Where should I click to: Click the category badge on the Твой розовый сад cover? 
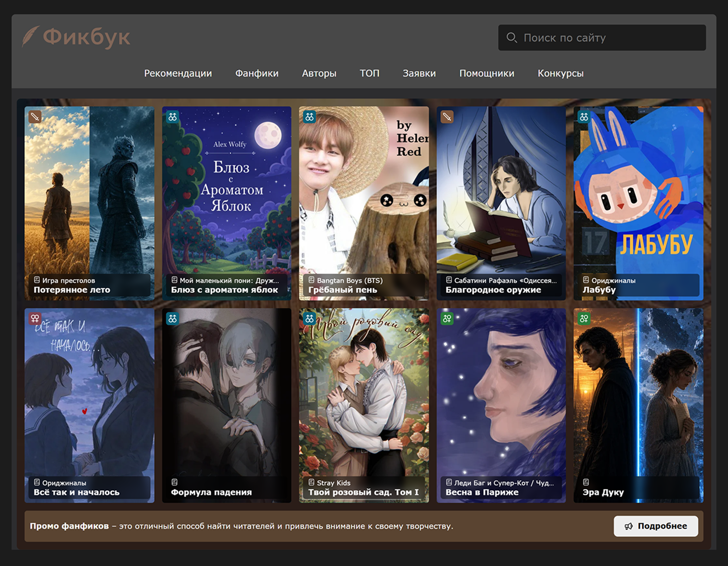coord(310,318)
